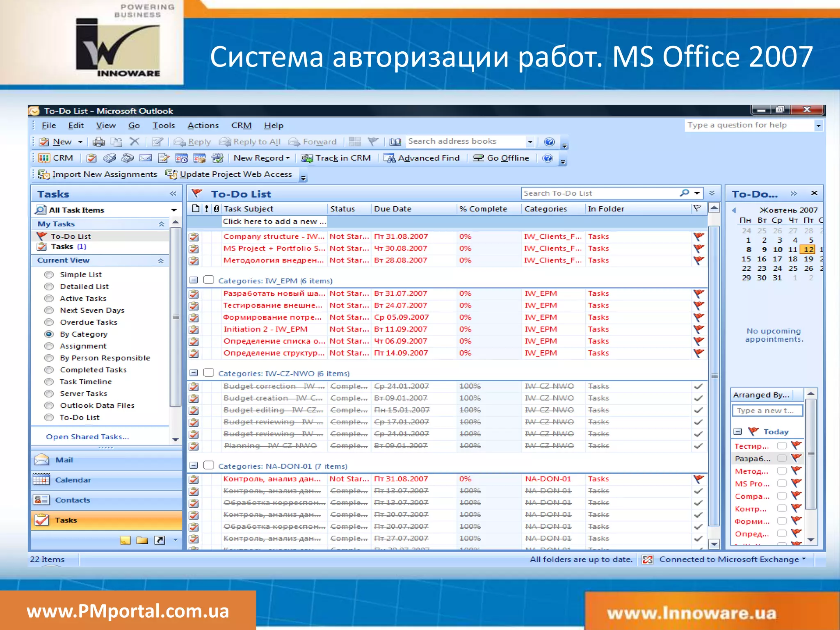The image size is (840, 630).
Task: Click Track in CRM
Action: click(336, 158)
